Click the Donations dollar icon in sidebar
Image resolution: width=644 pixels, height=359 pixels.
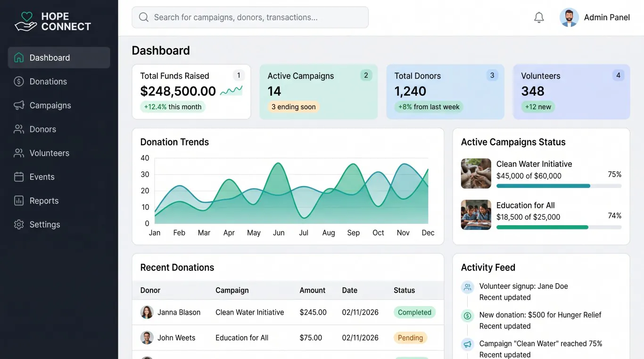[x=19, y=82]
